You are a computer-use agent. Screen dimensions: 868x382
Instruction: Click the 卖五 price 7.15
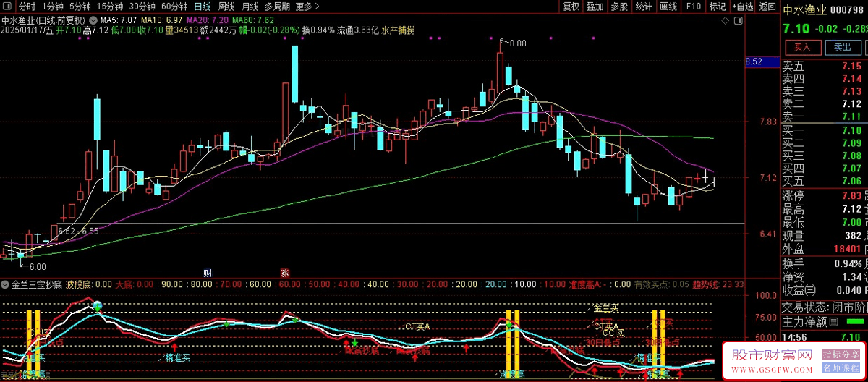tap(851, 67)
